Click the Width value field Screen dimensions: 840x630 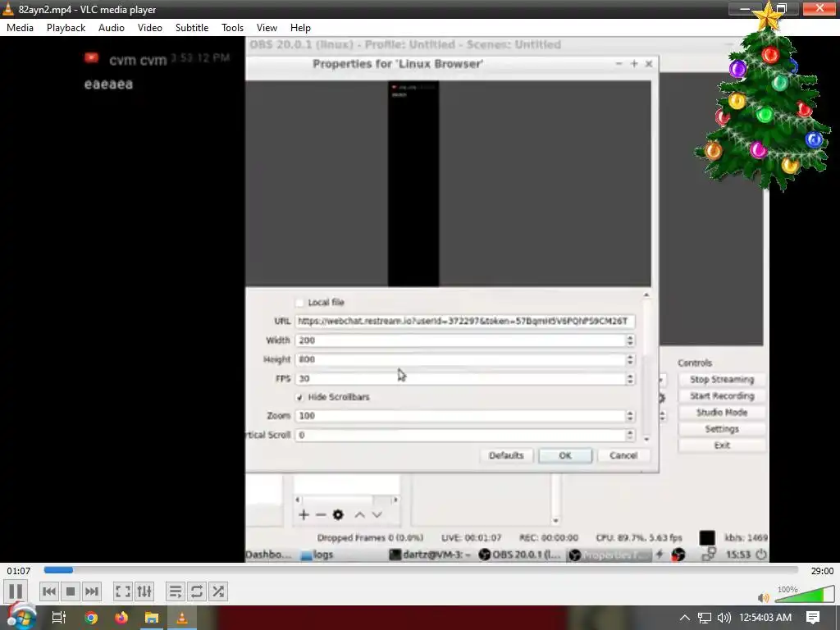click(461, 340)
